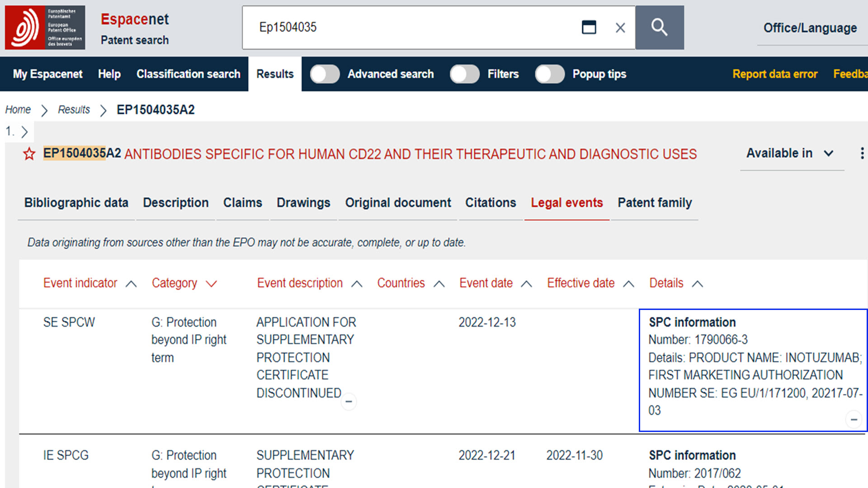Clear the search field with X icon
868x488 pixels.
(x=620, y=28)
